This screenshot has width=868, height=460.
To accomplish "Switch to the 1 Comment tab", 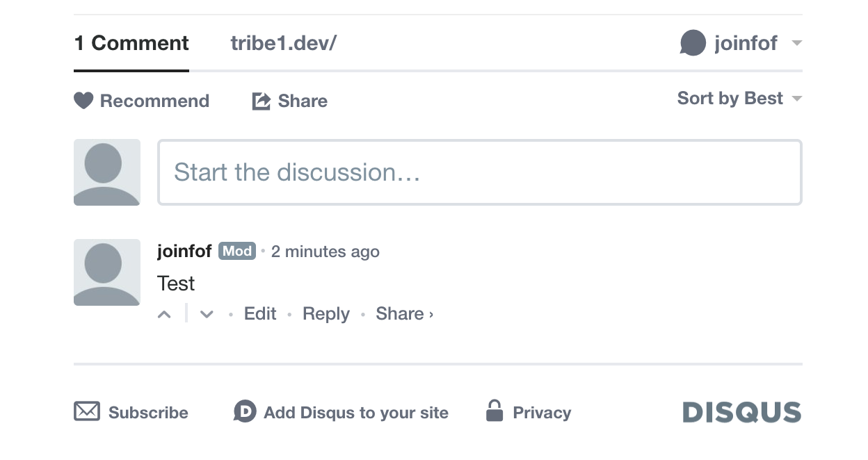I will (131, 43).
